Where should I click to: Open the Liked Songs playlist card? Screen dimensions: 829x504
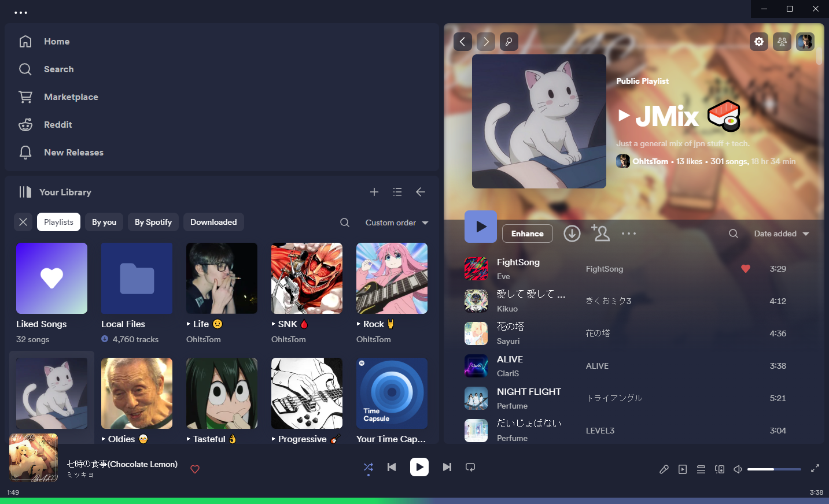(51, 294)
